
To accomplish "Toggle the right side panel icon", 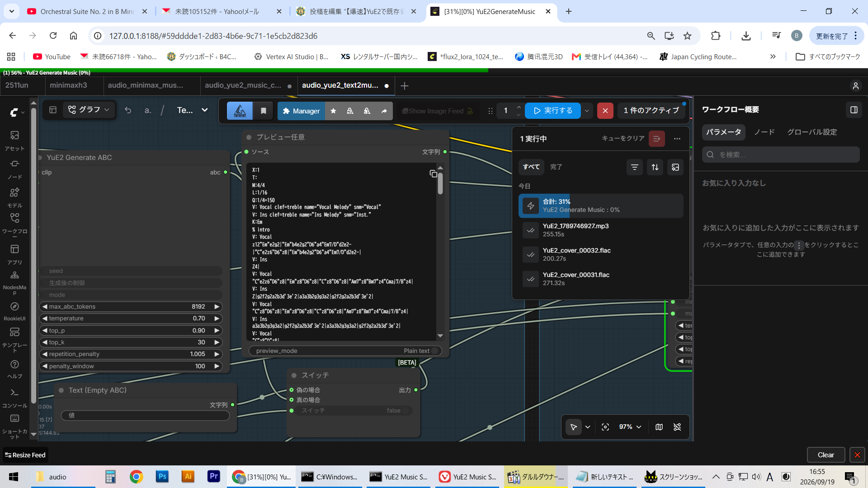I will [854, 110].
